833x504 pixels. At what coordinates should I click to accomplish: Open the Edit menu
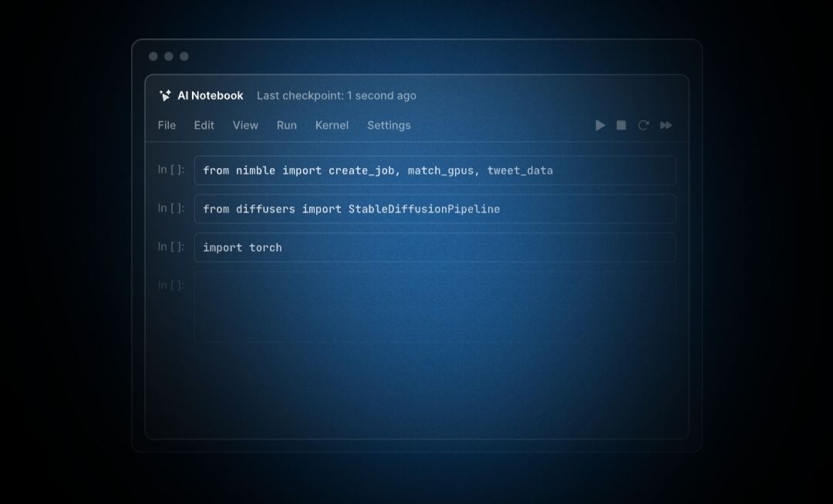(204, 125)
